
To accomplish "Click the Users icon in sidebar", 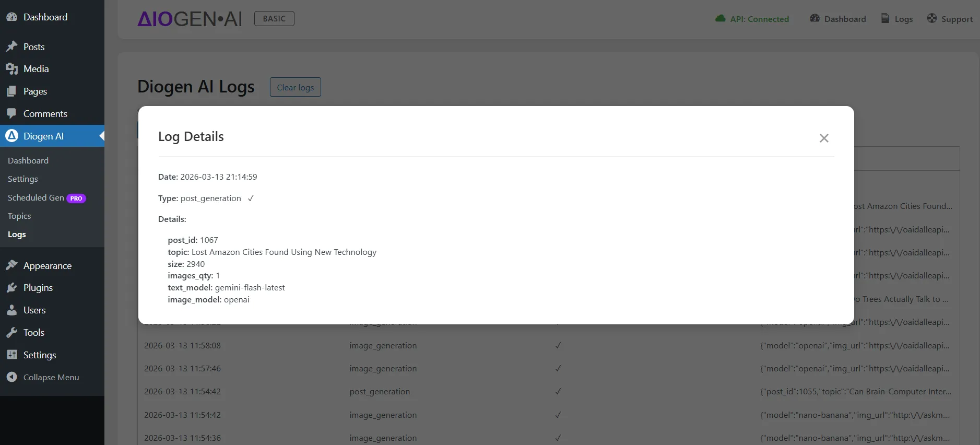I will [11, 310].
